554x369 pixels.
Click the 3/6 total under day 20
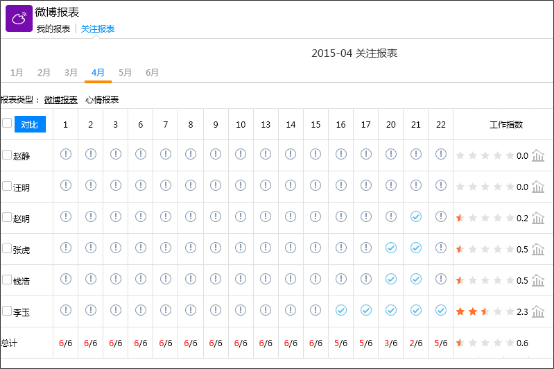391,343
